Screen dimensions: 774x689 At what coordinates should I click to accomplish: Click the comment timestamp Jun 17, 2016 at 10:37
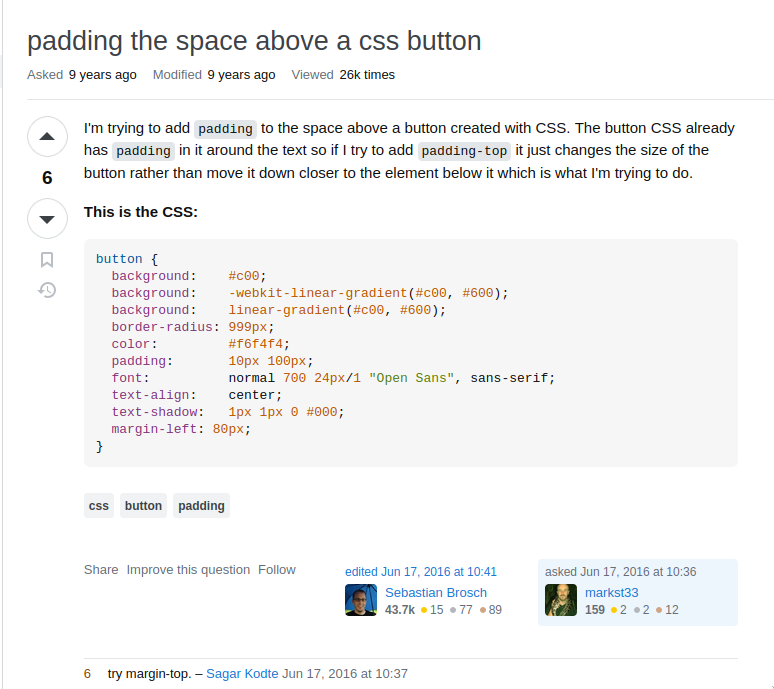tap(345, 674)
